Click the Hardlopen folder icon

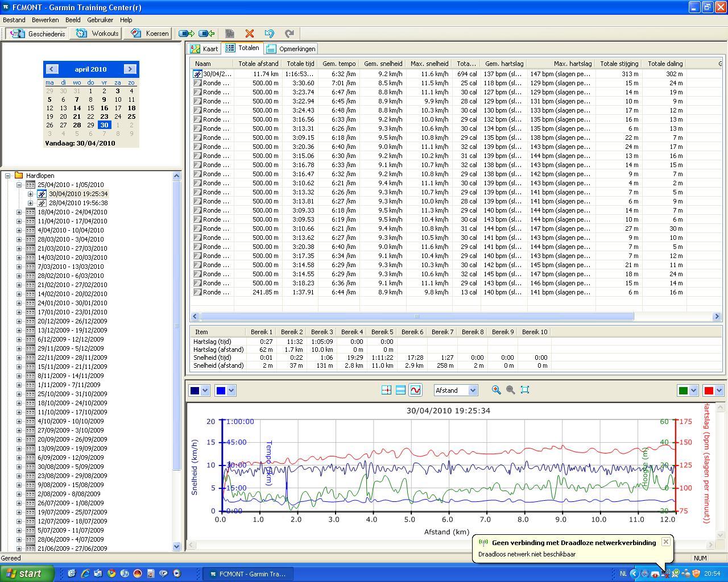click(19, 176)
